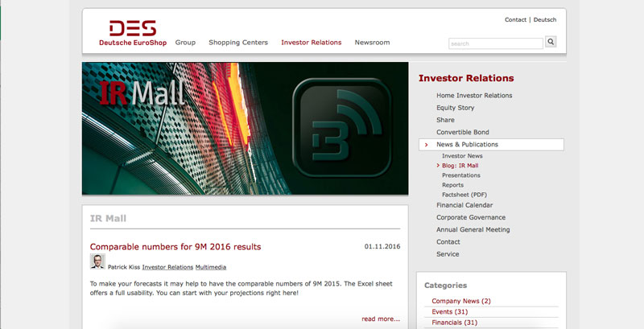Viewport: 644px width, 329px height.
Task: Filter by Events (31) category
Action: point(450,312)
